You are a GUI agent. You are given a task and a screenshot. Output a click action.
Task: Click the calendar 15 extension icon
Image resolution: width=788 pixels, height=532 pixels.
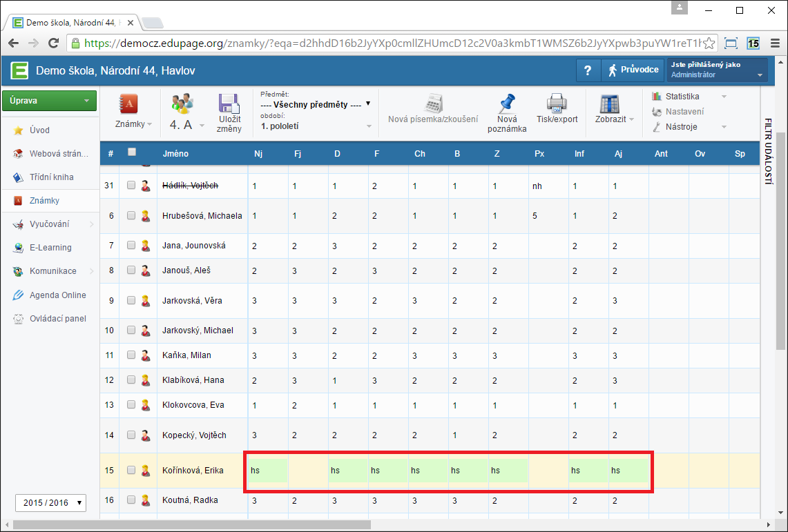(x=753, y=43)
